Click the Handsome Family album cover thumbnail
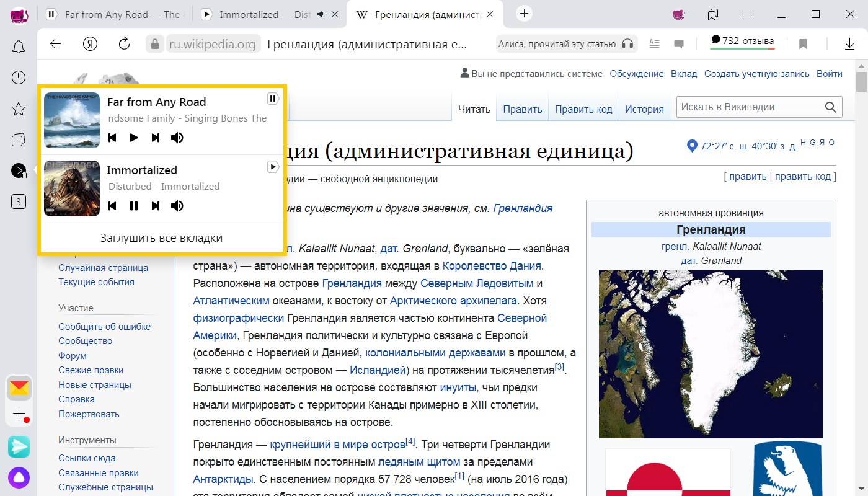The image size is (868, 496). [x=72, y=120]
